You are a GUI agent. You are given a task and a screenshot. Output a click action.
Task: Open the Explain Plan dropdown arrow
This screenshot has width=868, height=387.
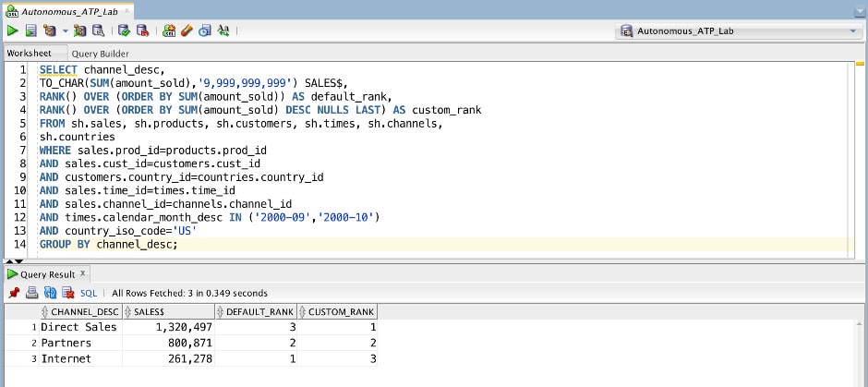[66, 30]
